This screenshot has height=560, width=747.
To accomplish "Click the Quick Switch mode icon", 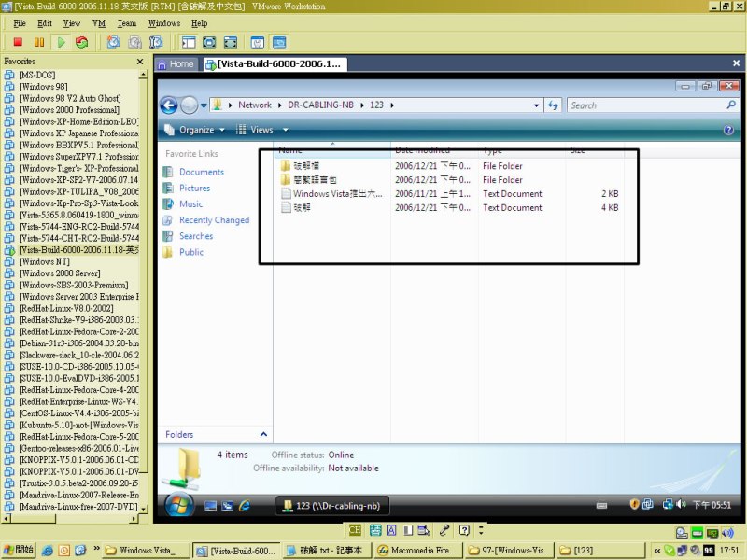I will point(209,42).
